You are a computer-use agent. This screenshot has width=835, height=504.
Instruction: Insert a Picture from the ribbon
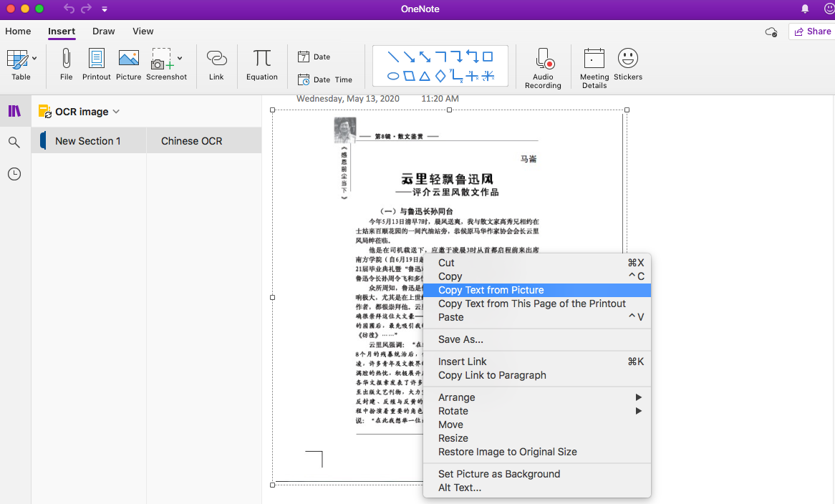(x=128, y=64)
